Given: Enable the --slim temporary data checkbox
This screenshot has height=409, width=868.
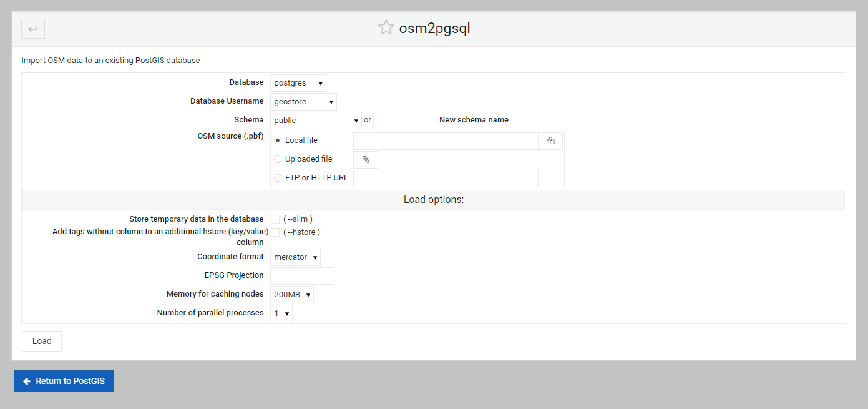Looking at the screenshot, I should [275, 219].
